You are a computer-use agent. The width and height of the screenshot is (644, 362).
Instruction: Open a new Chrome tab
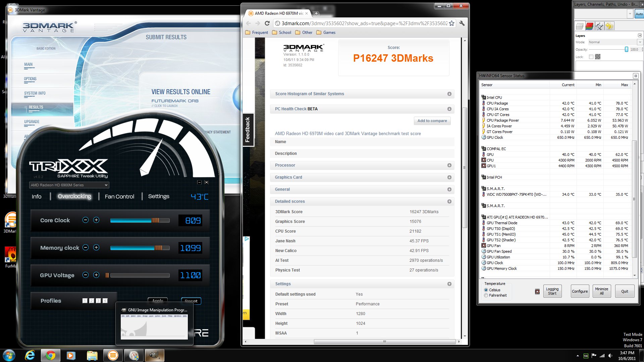(316, 13)
